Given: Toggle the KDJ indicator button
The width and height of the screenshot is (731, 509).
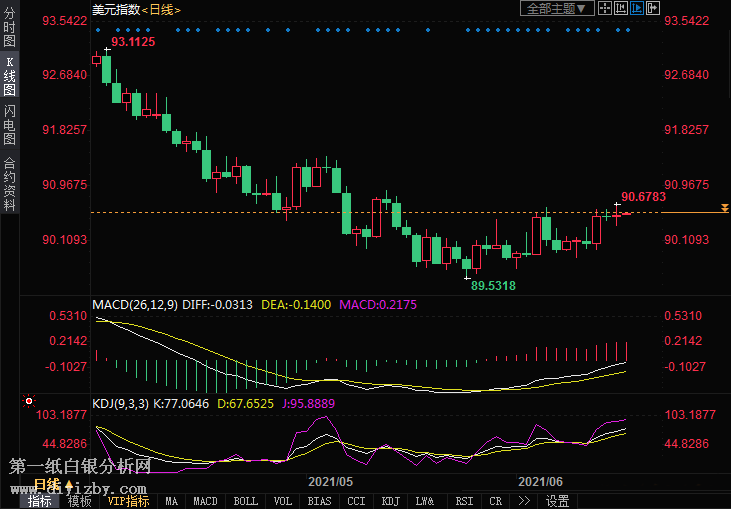Looking at the screenshot, I should [391, 501].
